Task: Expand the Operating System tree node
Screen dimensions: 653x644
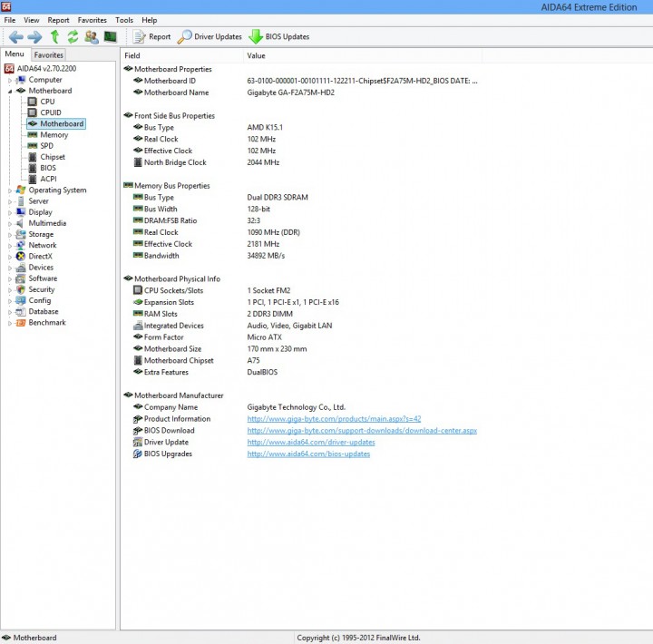Action: pos(10,190)
